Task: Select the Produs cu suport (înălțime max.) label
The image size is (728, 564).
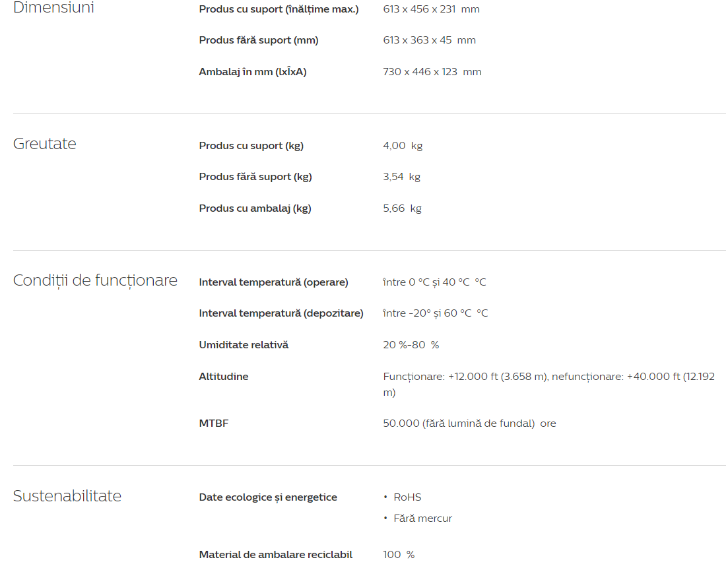Action: 279,9
